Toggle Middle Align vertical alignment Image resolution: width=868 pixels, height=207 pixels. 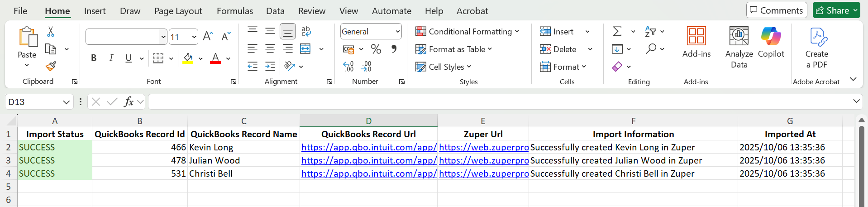(x=270, y=31)
